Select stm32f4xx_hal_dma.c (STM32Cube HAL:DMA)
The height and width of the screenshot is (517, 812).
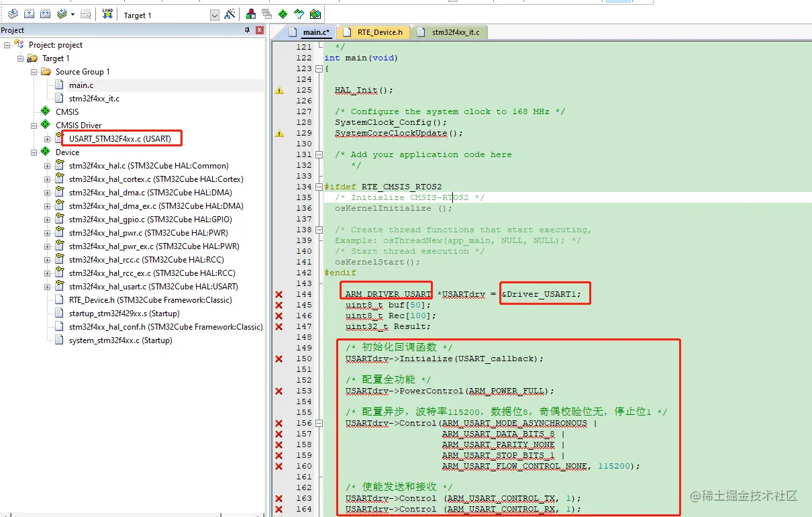(150, 193)
